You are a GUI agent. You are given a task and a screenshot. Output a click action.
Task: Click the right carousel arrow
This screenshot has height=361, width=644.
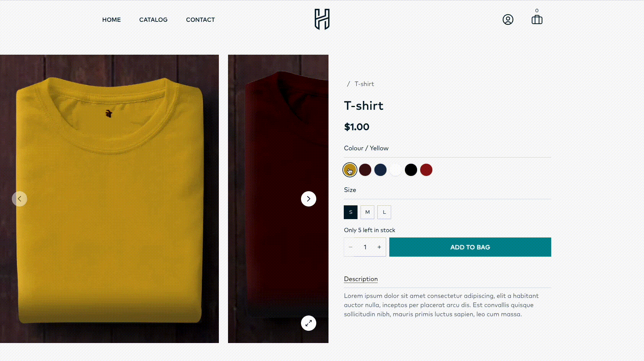click(308, 198)
